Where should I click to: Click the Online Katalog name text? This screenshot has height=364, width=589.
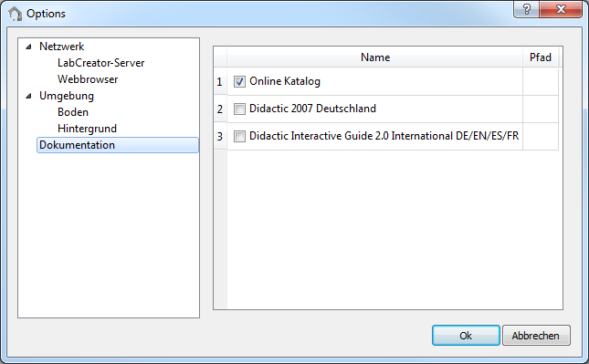pos(285,81)
